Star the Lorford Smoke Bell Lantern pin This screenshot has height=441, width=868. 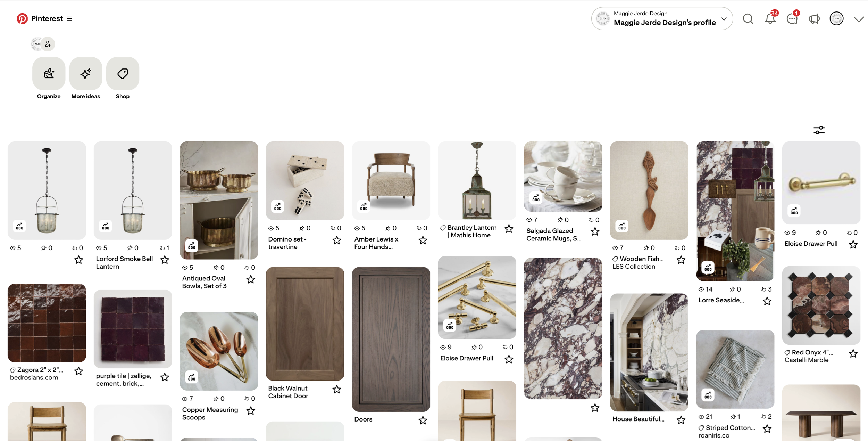[165, 260]
